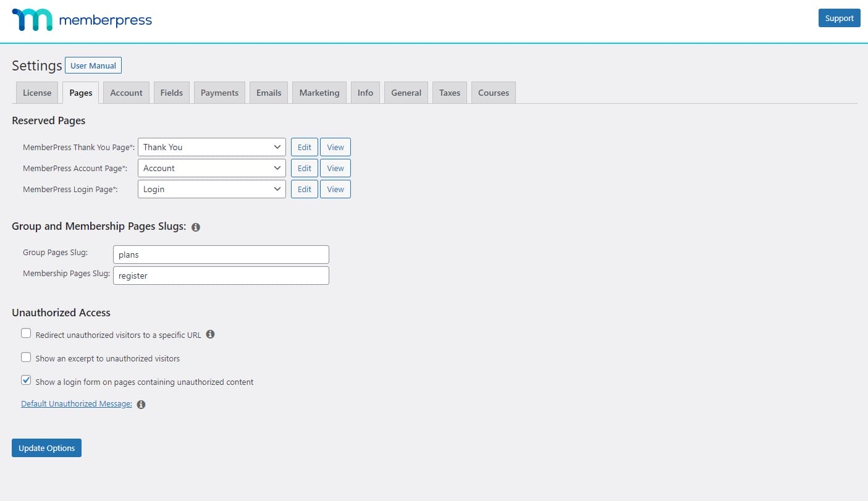Image resolution: width=868 pixels, height=501 pixels.
Task: Click info icon beside Default Unauthorized Message
Action: coord(141,405)
